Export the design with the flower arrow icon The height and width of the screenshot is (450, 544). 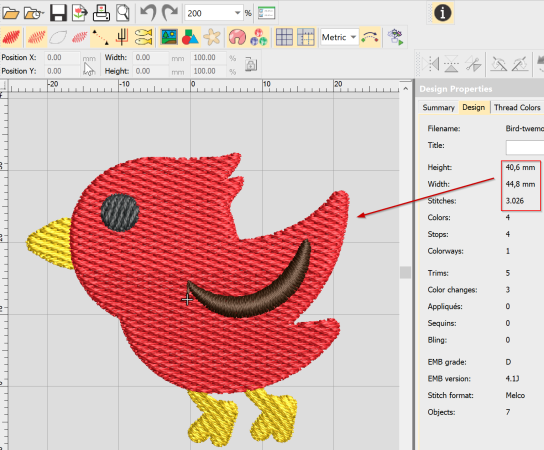(x=80, y=13)
